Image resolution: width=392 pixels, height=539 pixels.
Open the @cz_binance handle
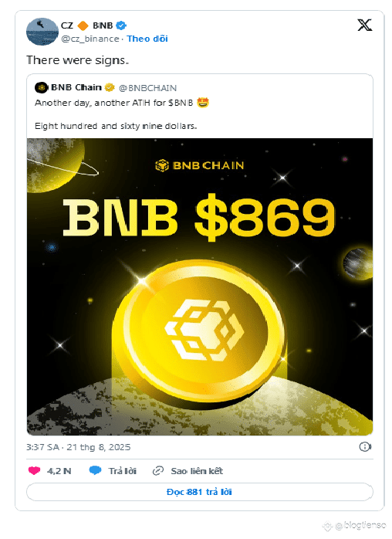point(90,39)
